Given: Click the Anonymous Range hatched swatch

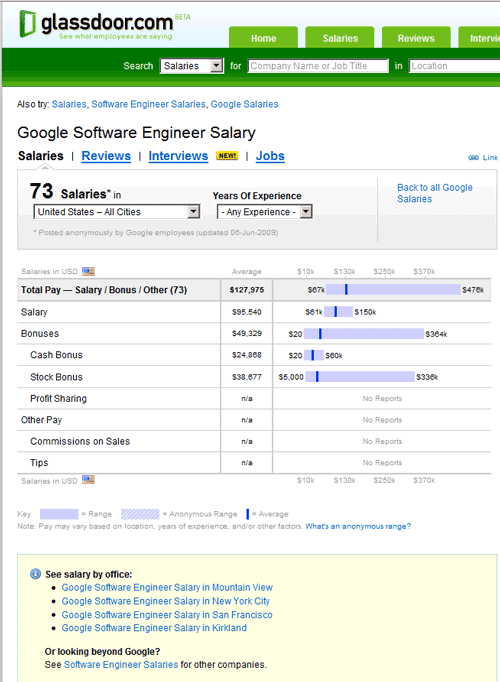Looking at the screenshot, I should coord(140,514).
